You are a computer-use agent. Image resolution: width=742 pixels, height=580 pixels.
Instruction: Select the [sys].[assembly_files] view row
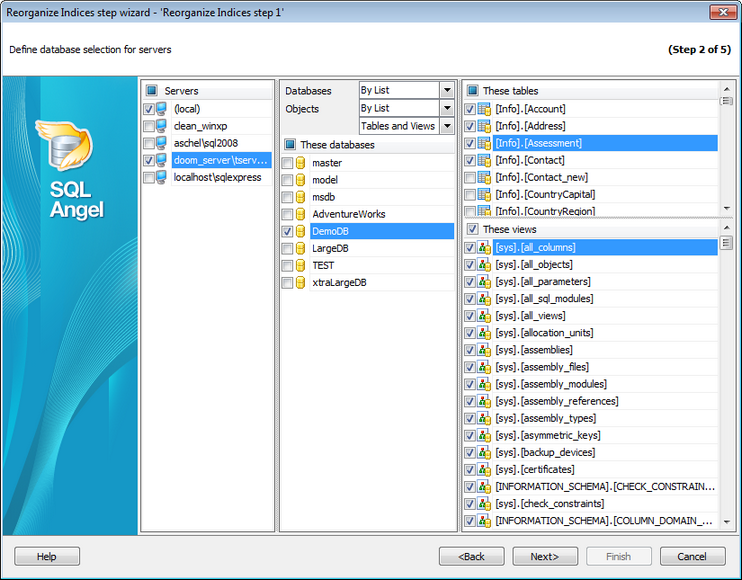click(605, 367)
